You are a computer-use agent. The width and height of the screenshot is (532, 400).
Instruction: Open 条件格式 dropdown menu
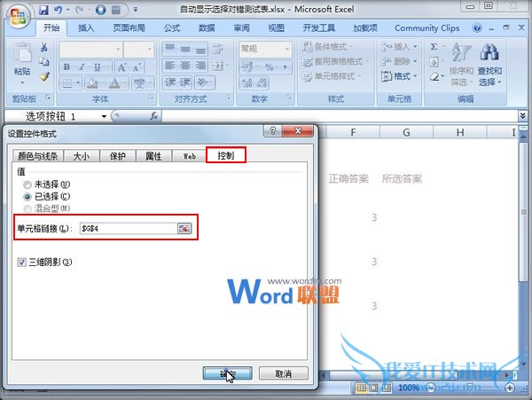328,47
